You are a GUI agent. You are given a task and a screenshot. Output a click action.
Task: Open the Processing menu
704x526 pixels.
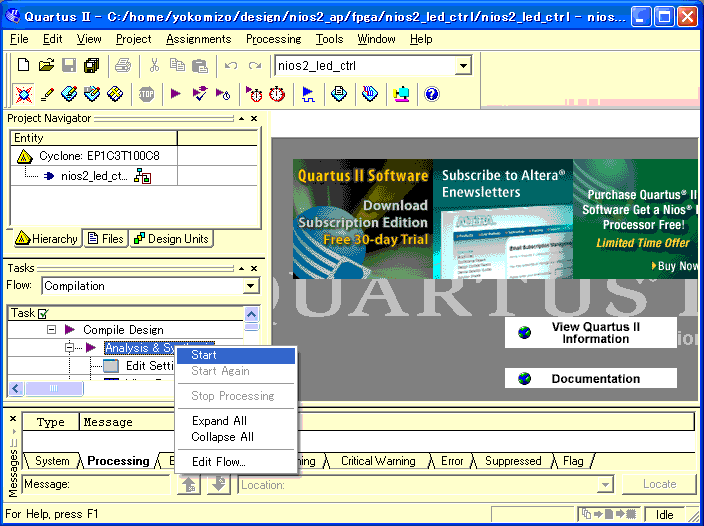(x=273, y=39)
